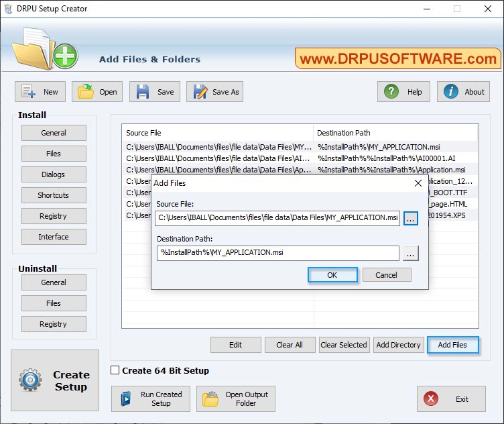
Task: Click the Destination Path column header
Action: [x=395, y=133]
